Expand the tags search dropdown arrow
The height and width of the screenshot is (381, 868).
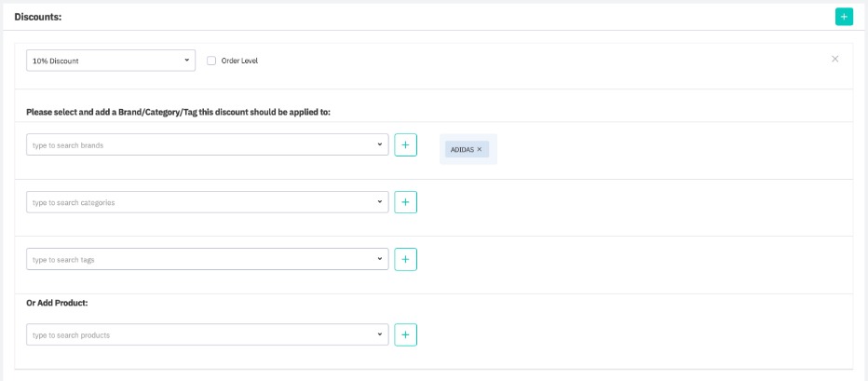(x=380, y=259)
